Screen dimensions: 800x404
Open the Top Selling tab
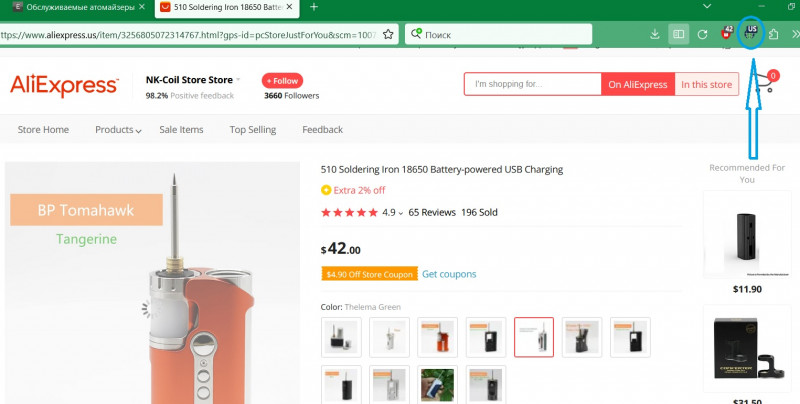pyautogui.click(x=252, y=130)
